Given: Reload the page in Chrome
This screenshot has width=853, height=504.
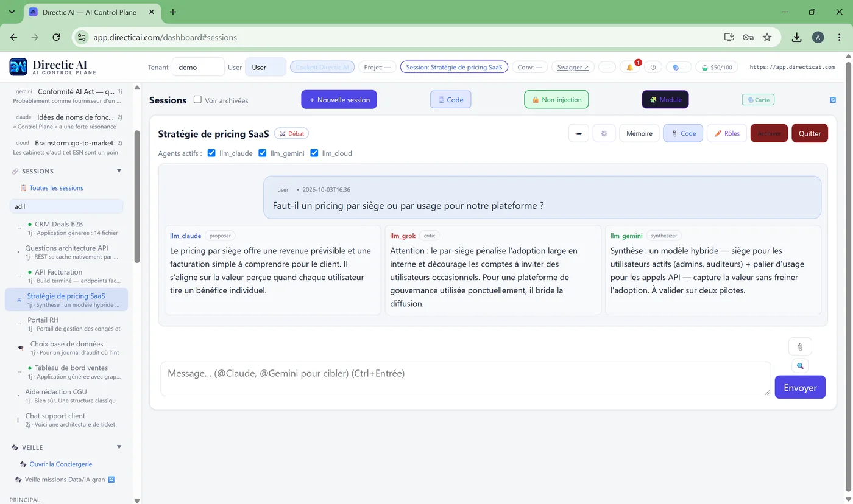Looking at the screenshot, I should (56, 37).
